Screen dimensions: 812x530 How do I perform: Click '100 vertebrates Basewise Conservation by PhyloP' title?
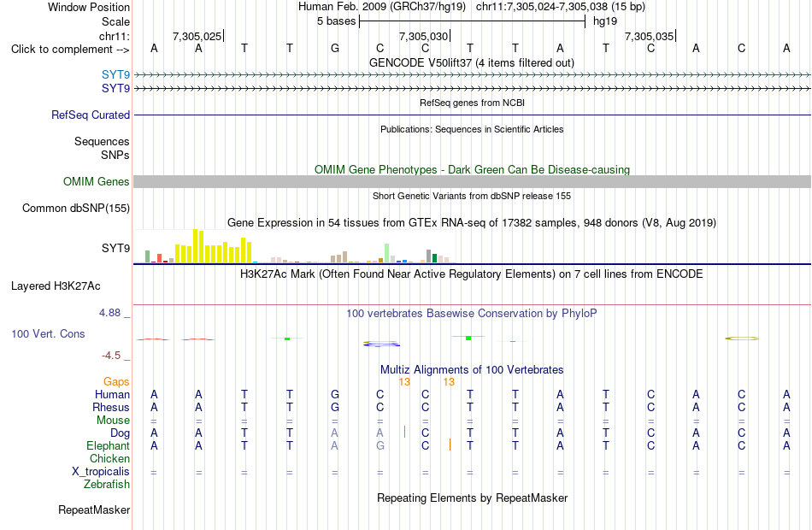471,314
